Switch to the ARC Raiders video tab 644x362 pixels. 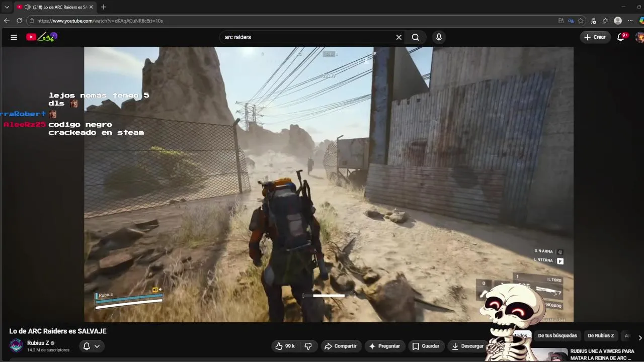[x=54, y=7]
